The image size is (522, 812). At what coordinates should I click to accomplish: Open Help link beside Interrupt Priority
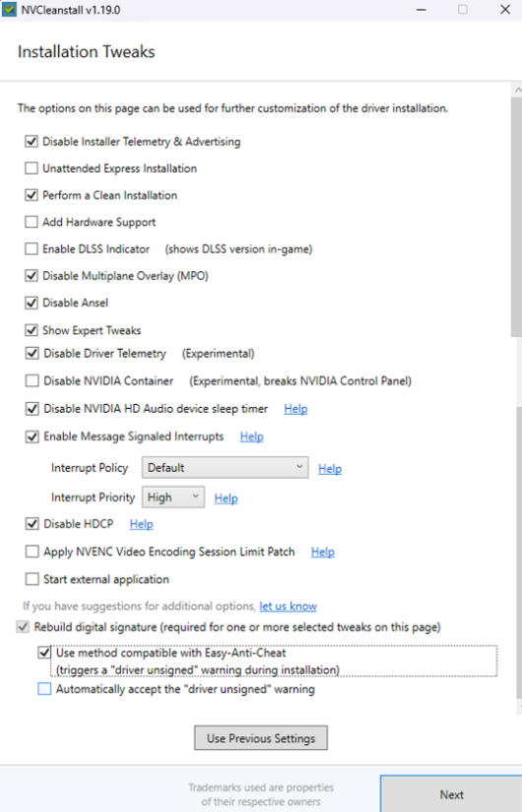(227, 499)
